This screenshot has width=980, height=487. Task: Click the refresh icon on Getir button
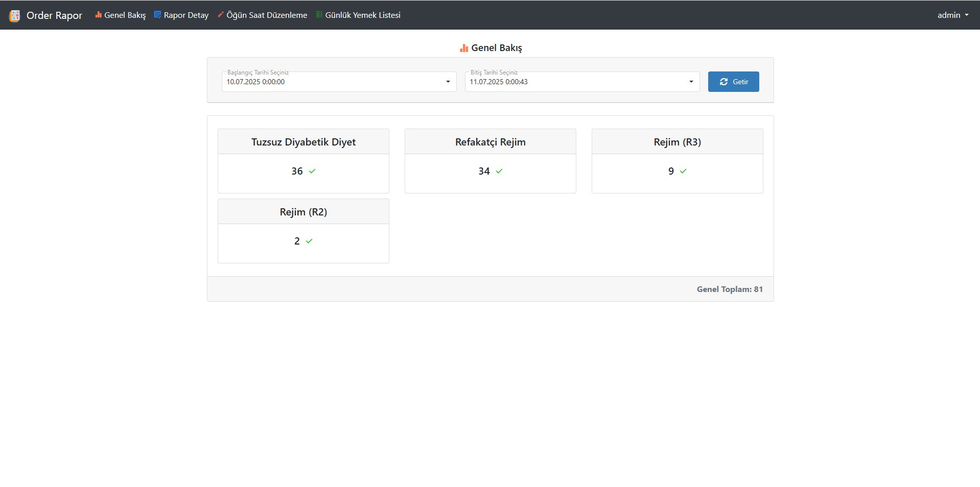coord(724,82)
